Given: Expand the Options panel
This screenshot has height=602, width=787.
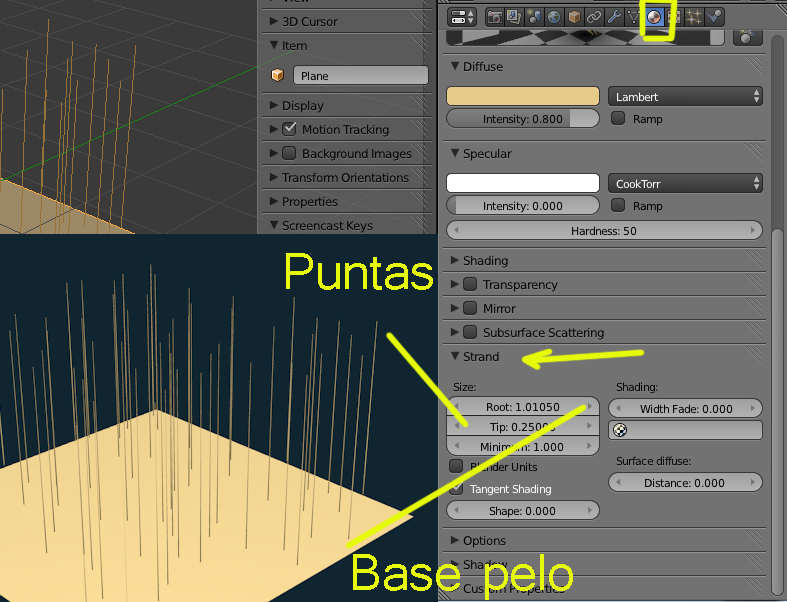Looking at the screenshot, I should (x=455, y=540).
